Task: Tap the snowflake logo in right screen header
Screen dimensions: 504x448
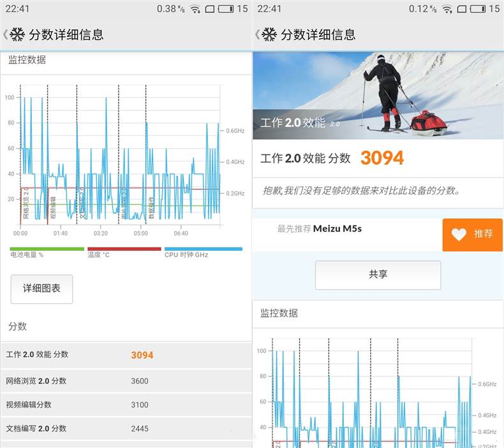Action: tap(270, 34)
